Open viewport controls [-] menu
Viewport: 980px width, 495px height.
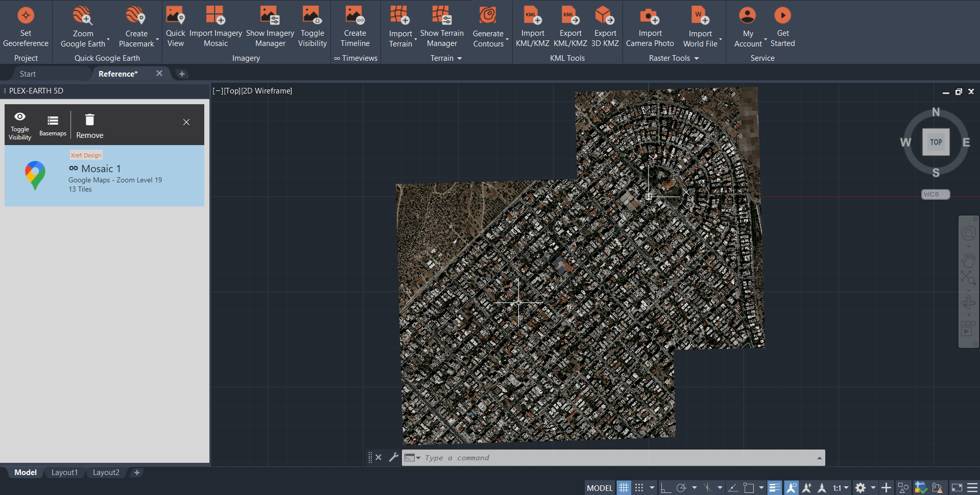click(x=218, y=91)
